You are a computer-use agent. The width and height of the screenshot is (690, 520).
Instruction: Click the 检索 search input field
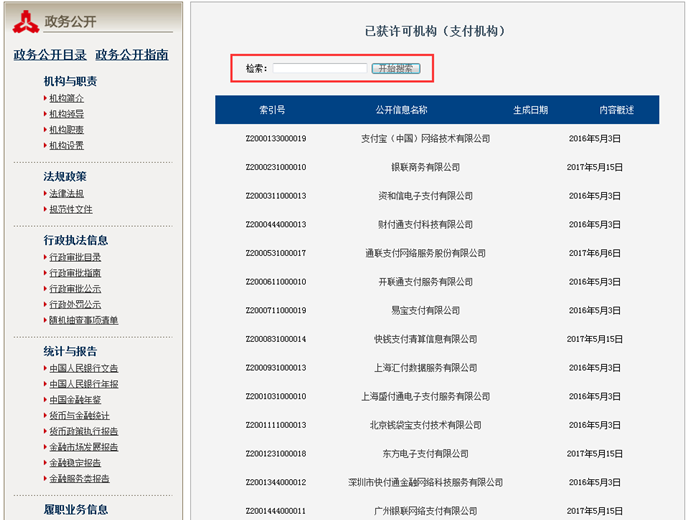click(x=319, y=68)
